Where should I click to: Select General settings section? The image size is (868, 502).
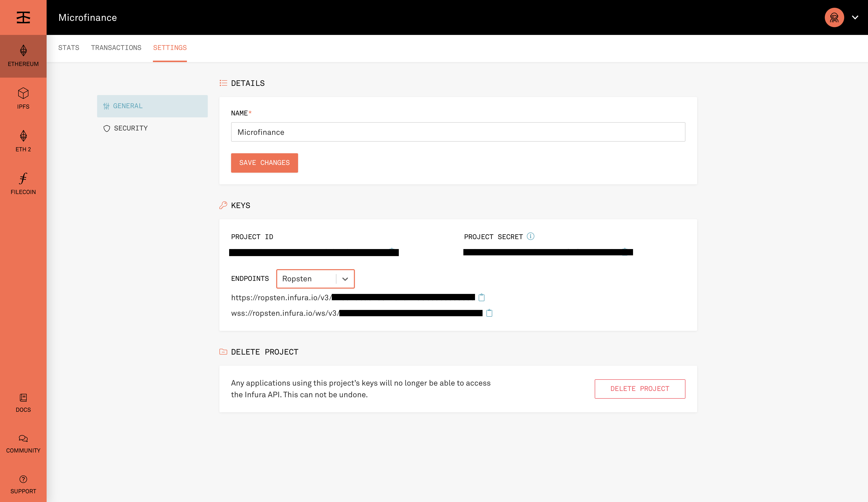coord(152,106)
